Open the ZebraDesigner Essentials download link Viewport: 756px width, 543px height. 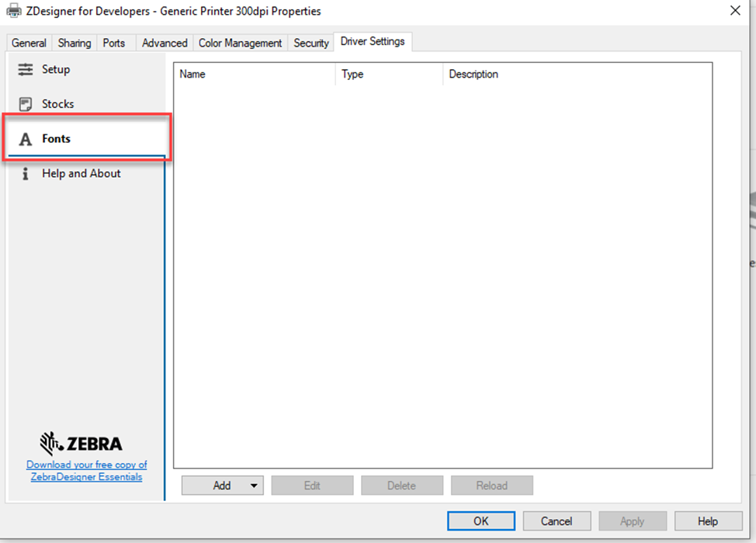[x=86, y=469]
